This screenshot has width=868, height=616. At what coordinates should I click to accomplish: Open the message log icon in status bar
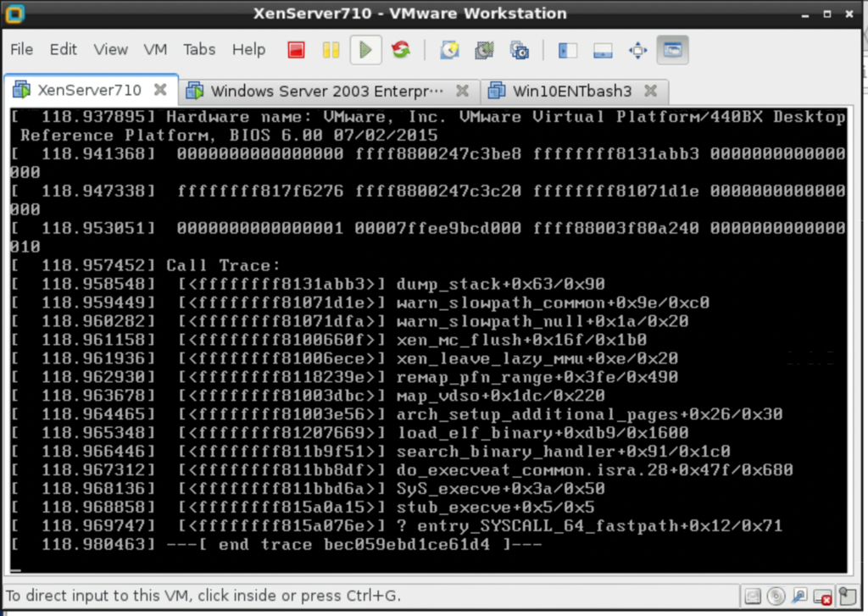click(x=848, y=596)
